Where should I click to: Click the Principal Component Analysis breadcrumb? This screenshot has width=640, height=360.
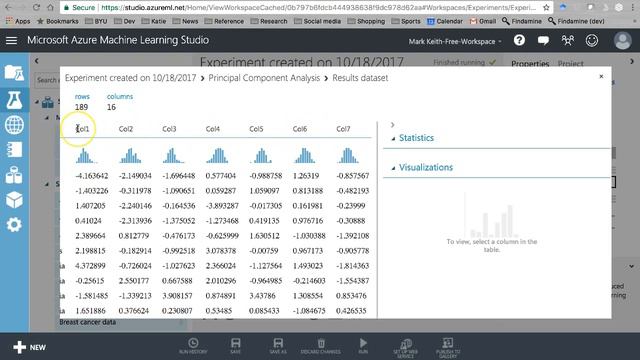pyautogui.click(x=264, y=78)
